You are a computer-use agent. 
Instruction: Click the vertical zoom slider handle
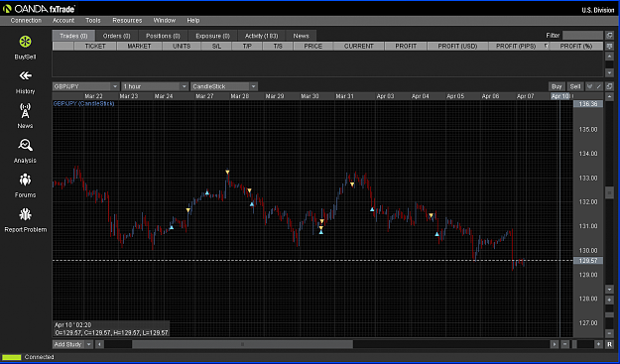pyautogui.click(x=609, y=315)
